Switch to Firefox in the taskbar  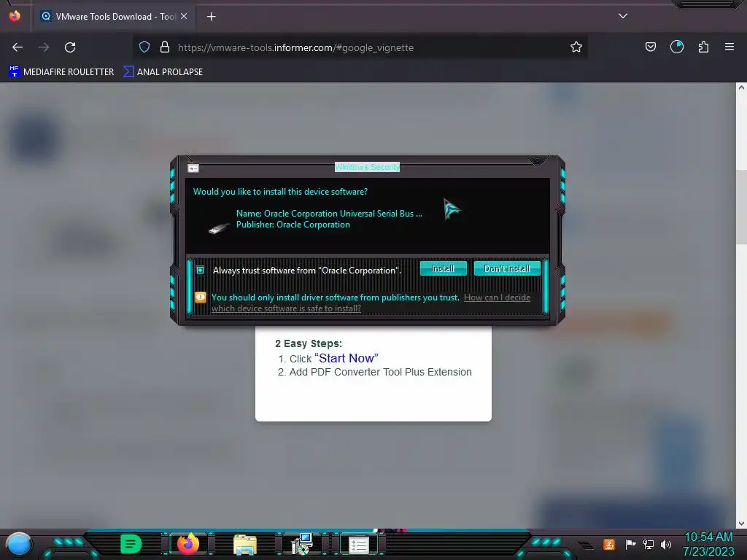pyautogui.click(x=187, y=544)
